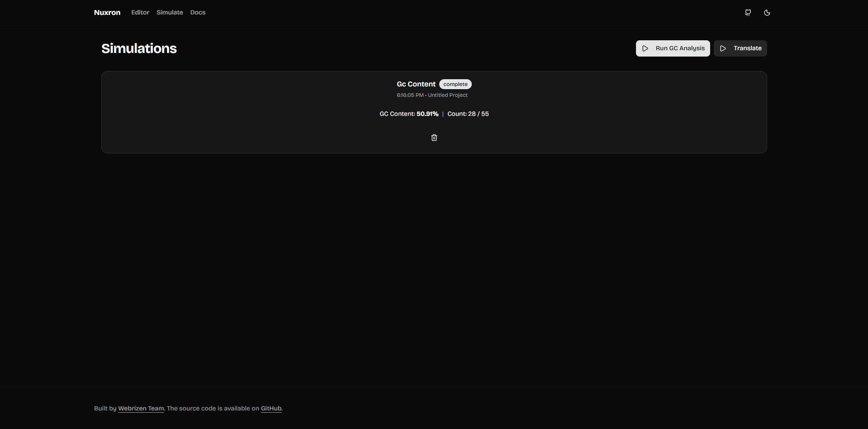Click the play icon inside Translate button
Screen dimensions: 868x429
[x=723, y=48]
